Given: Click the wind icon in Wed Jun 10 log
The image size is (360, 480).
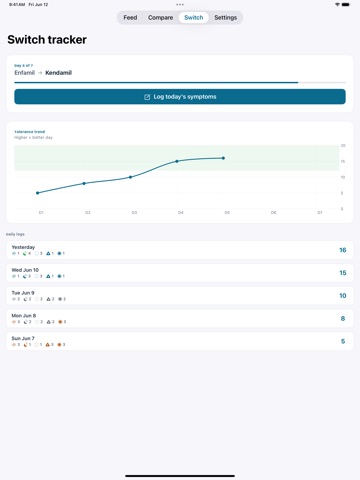Looking at the screenshot, I should click(14, 276).
